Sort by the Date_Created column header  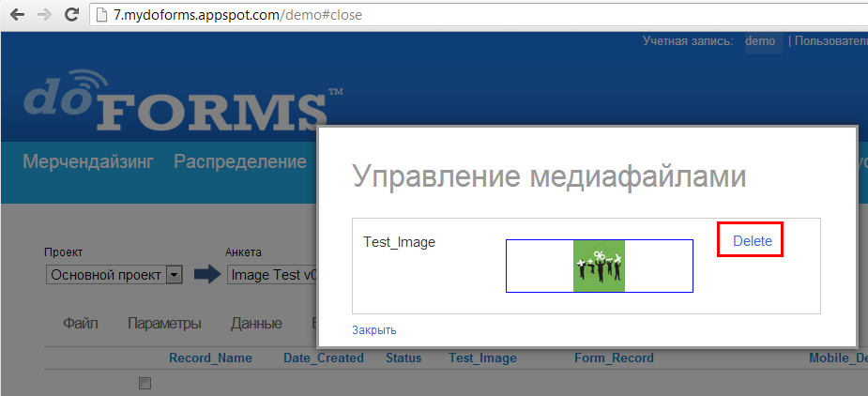click(323, 358)
